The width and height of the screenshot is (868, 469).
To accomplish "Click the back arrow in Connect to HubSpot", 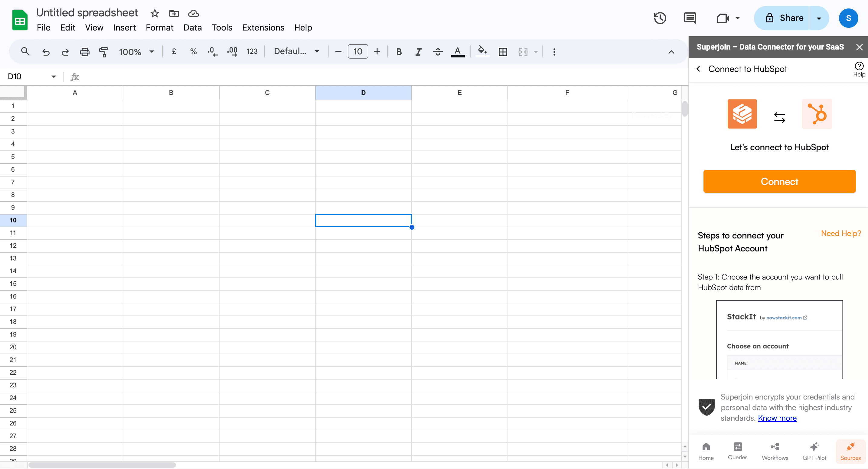I will (x=699, y=69).
